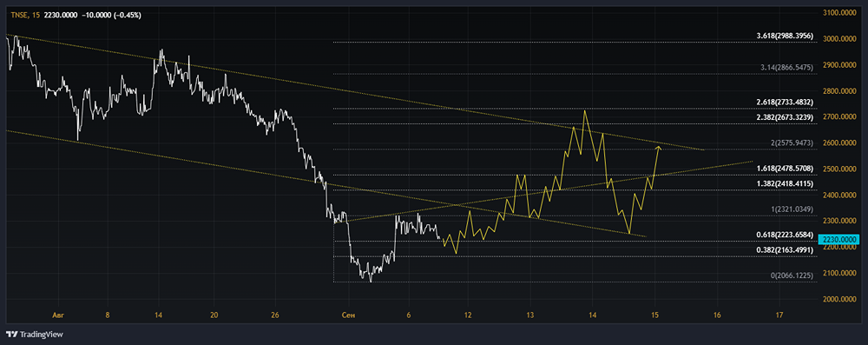Click the 2000.0000 price axis label

tap(838, 300)
